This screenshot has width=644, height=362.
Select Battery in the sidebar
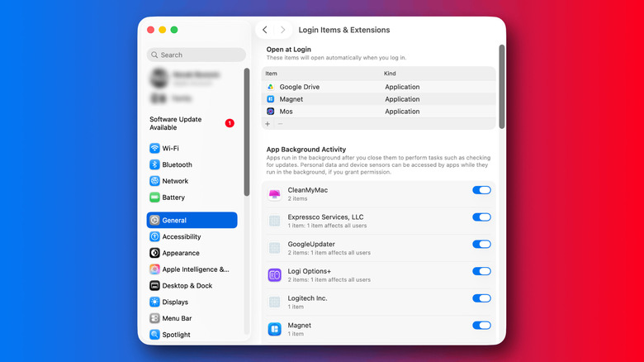192,198
